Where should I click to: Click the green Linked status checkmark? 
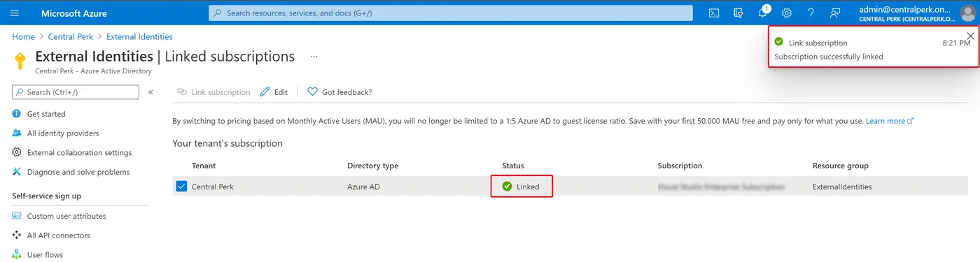click(507, 187)
